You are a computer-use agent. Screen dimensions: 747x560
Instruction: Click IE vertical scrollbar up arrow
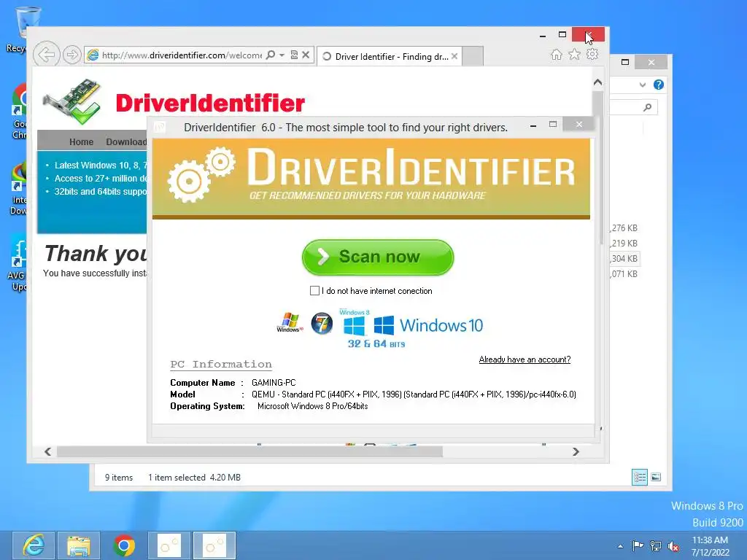click(597, 82)
